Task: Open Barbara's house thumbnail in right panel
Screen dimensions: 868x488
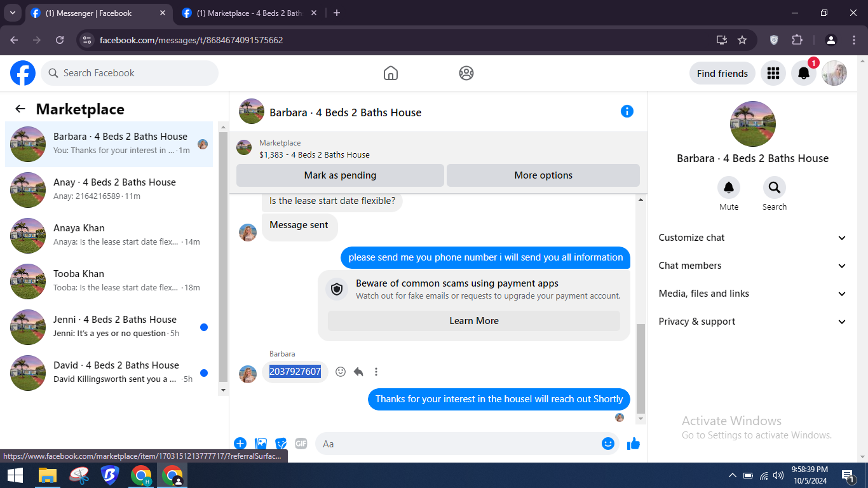Action: click(x=753, y=124)
